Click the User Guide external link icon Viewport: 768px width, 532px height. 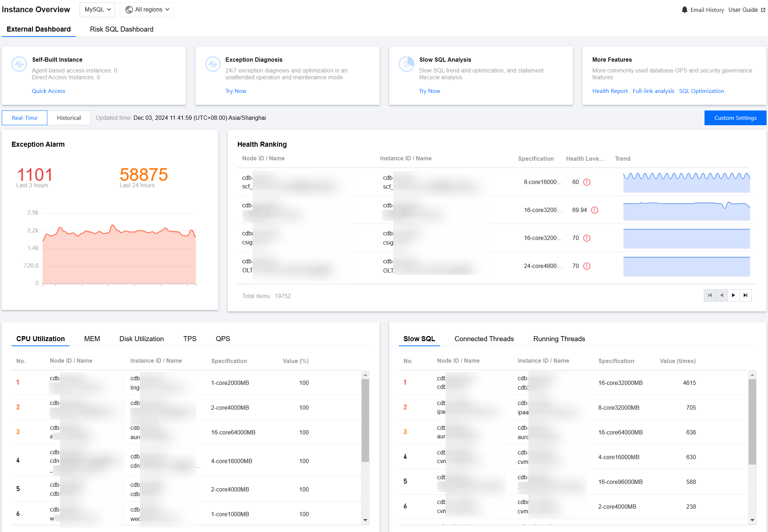point(763,10)
